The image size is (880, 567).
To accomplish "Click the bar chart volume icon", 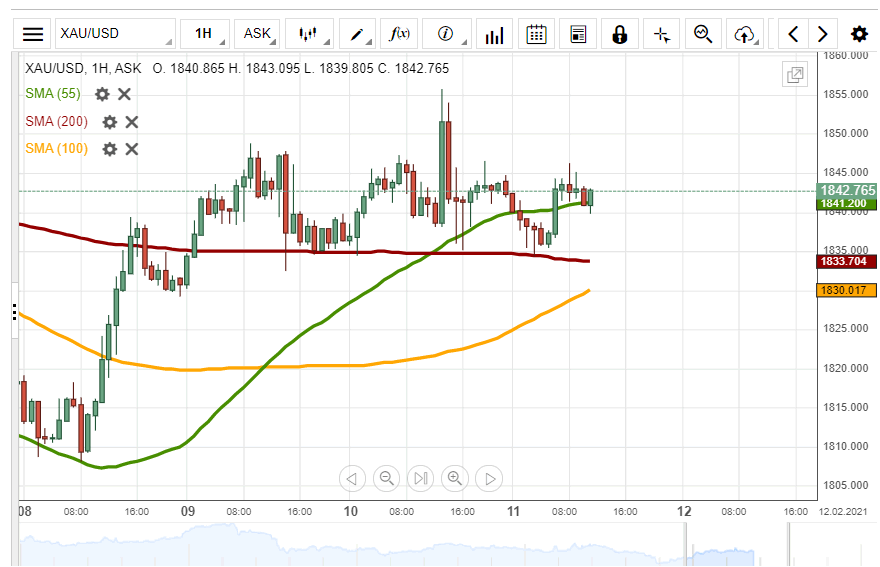I will pyautogui.click(x=494, y=34).
